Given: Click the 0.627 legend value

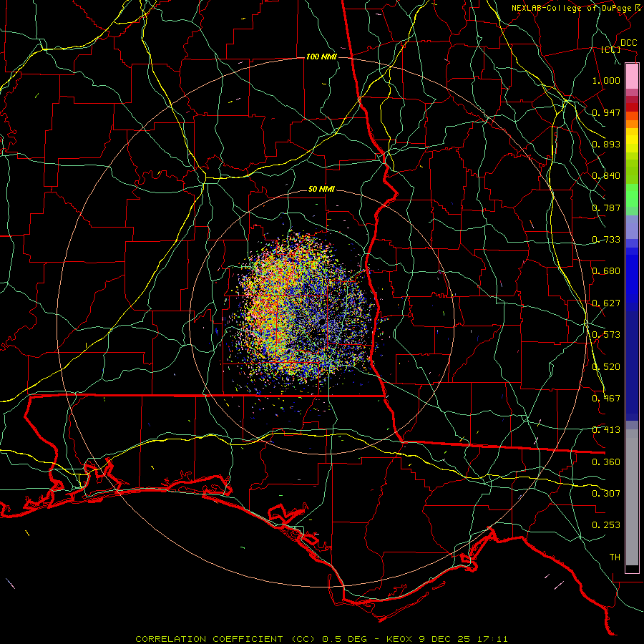Looking at the screenshot, I should (x=606, y=303).
